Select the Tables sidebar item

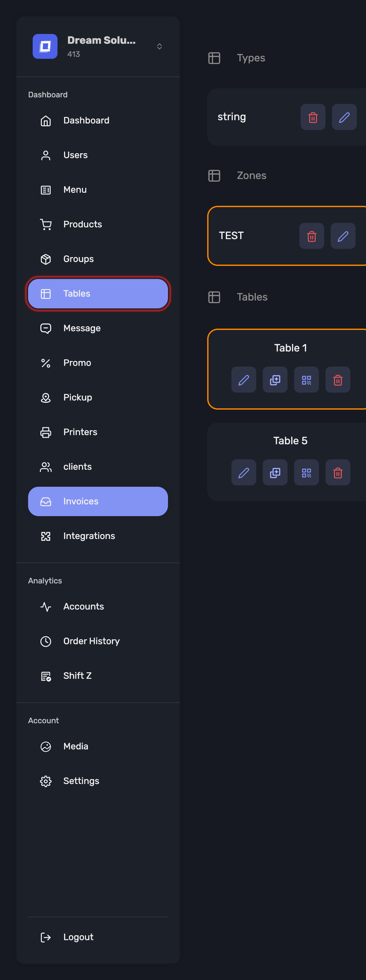(x=98, y=294)
